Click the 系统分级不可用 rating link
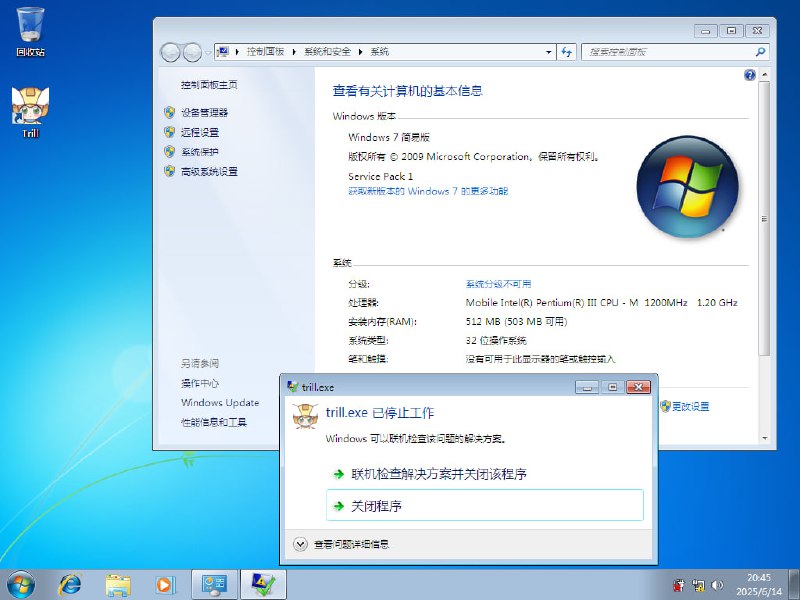Viewport: 800px width, 600px height. click(498, 284)
